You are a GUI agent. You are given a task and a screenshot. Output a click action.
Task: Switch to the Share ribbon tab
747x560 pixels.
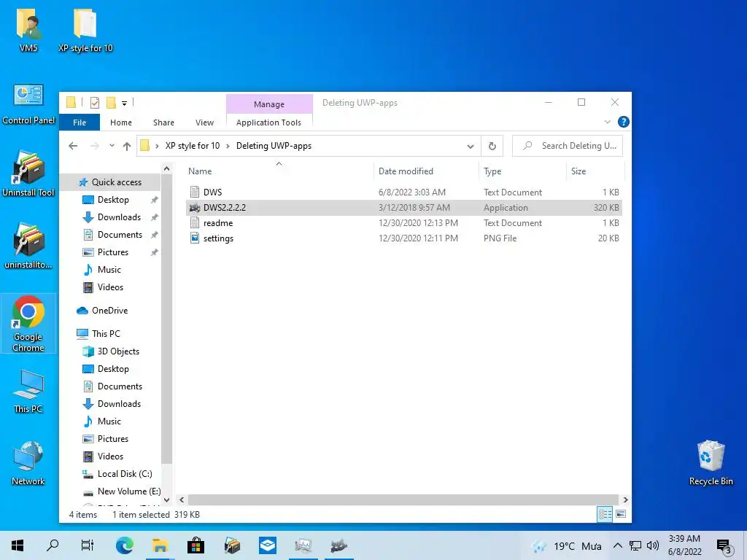tap(163, 122)
